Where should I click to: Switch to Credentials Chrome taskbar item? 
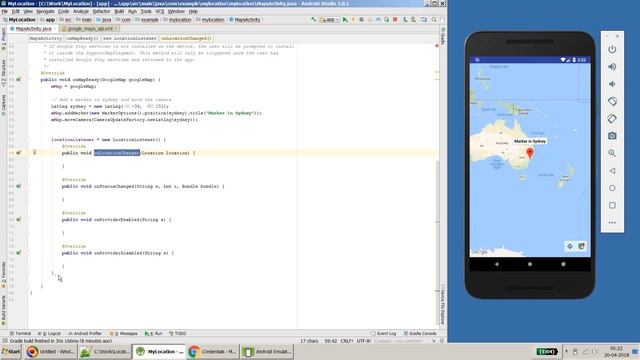213,351
